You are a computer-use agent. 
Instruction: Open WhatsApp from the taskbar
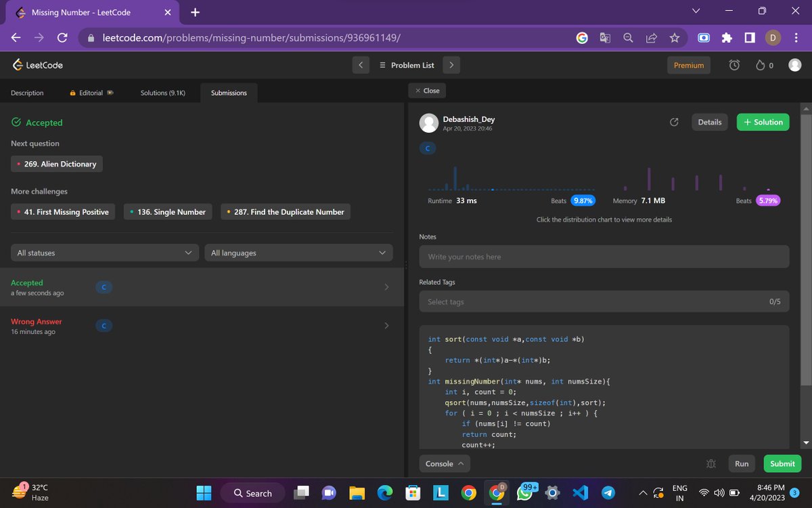pos(524,493)
